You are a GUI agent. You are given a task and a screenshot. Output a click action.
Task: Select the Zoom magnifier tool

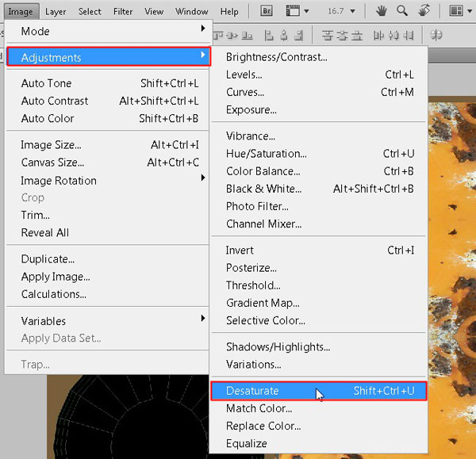click(402, 11)
